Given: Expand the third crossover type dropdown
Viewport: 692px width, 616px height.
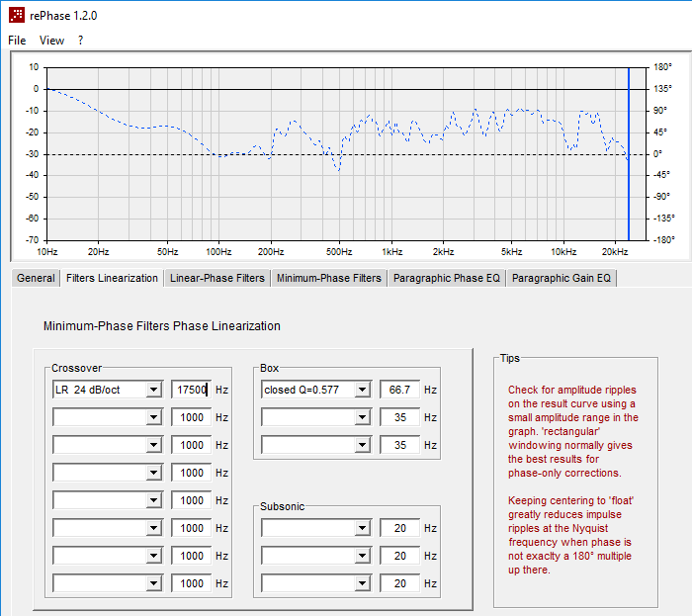Looking at the screenshot, I should pyautogui.click(x=154, y=445).
